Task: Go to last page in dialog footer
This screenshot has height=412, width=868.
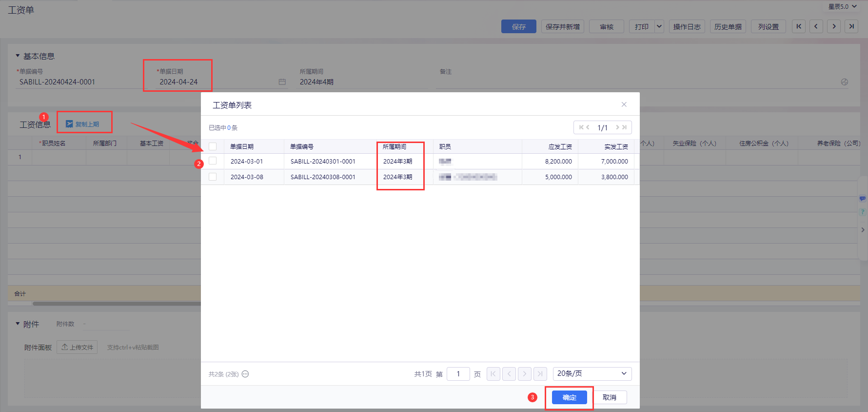Action: point(540,374)
